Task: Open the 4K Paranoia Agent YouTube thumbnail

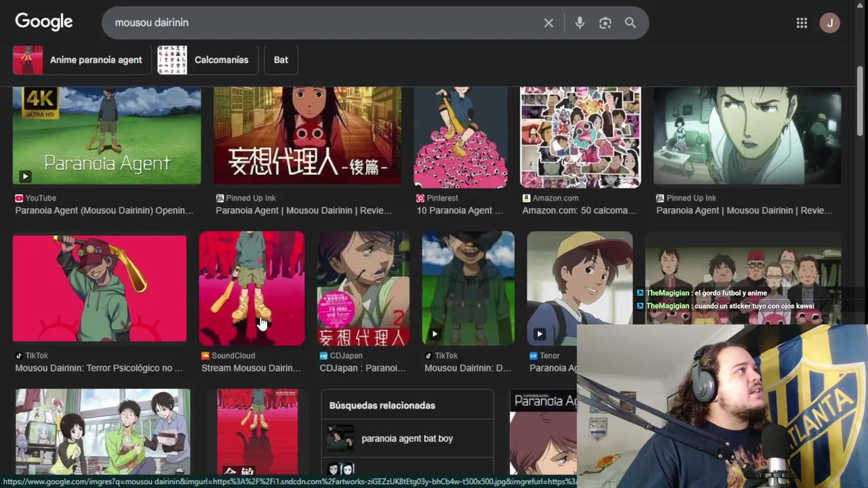Action: [106, 136]
